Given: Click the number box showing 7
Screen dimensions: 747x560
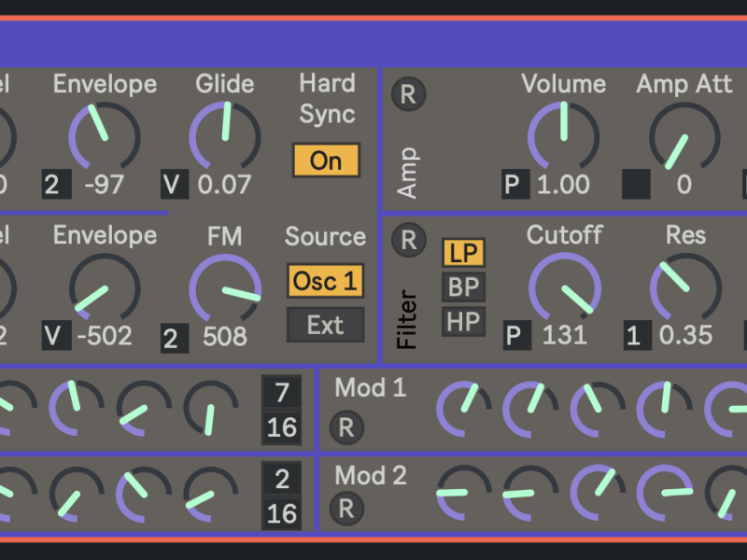Looking at the screenshot, I should pyautogui.click(x=281, y=392).
